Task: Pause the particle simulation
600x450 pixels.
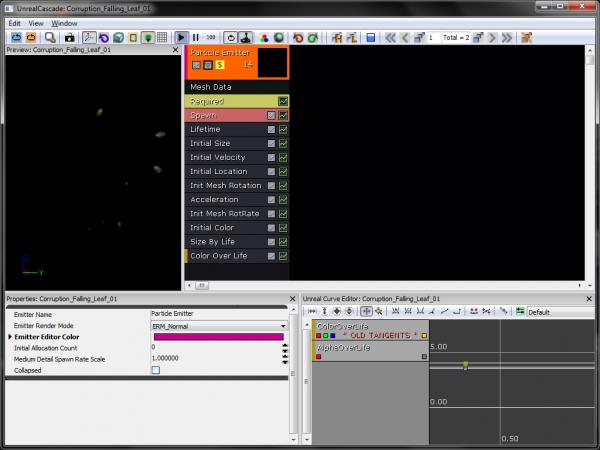Action: 196,37
